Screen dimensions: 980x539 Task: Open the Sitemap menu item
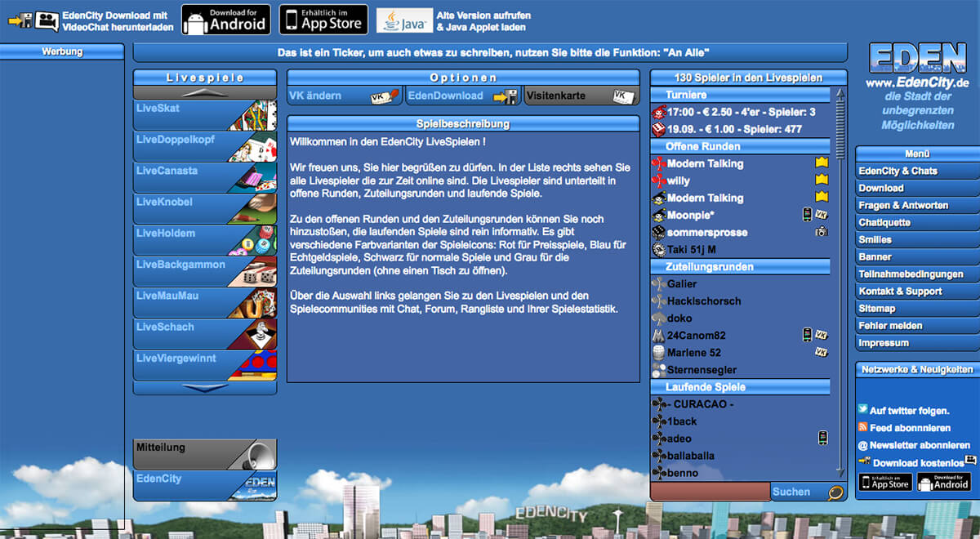coord(917,309)
